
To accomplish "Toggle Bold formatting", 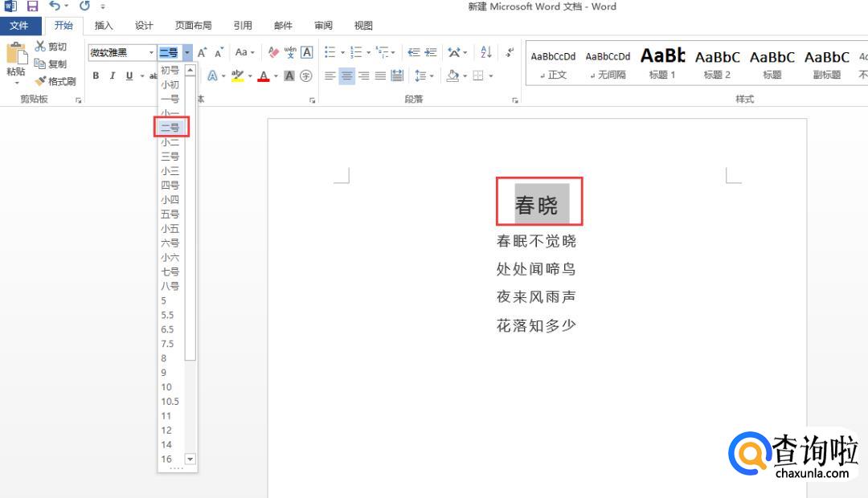I will [x=96, y=76].
